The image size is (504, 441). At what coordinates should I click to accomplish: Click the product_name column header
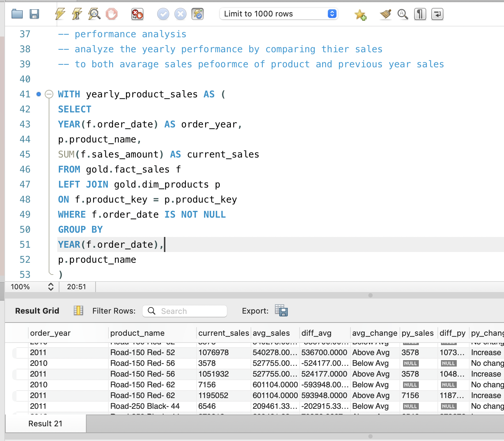(x=137, y=333)
